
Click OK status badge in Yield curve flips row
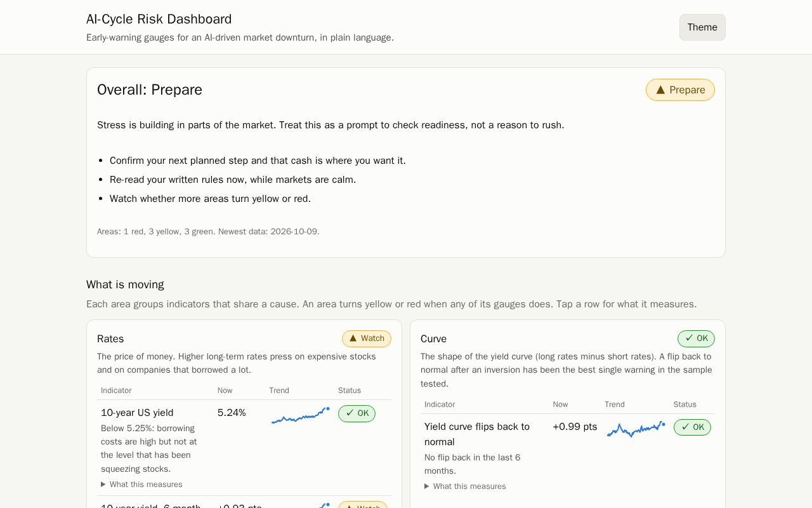coord(692,427)
